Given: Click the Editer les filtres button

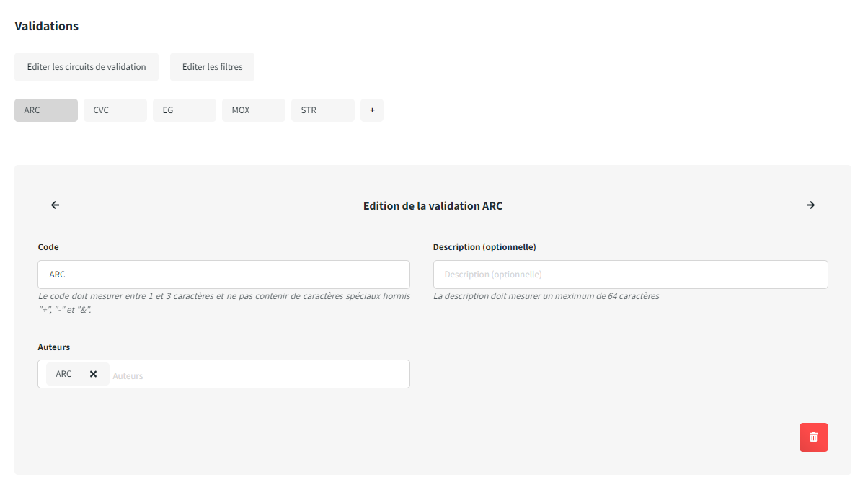Looking at the screenshot, I should click(212, 67).
